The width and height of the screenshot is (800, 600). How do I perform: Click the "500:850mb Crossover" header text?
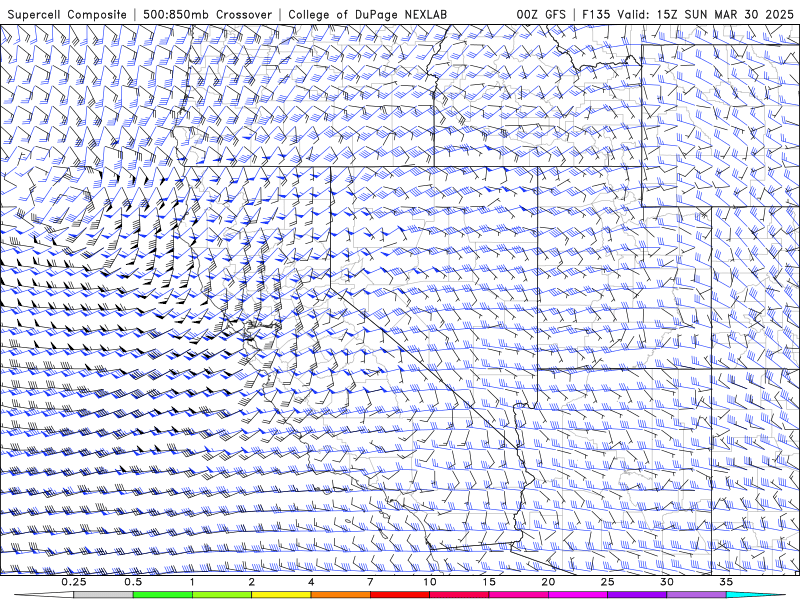pos(208,14)
